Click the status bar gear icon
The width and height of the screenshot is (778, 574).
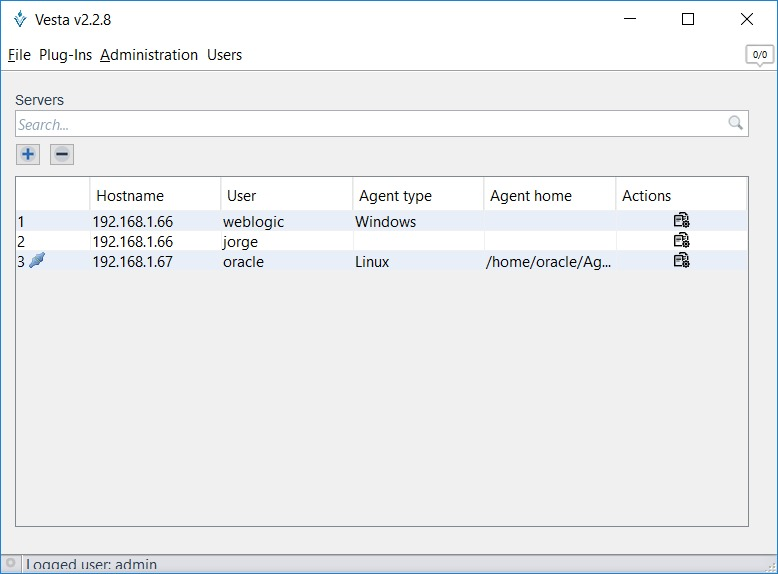[x=11, y=564]
